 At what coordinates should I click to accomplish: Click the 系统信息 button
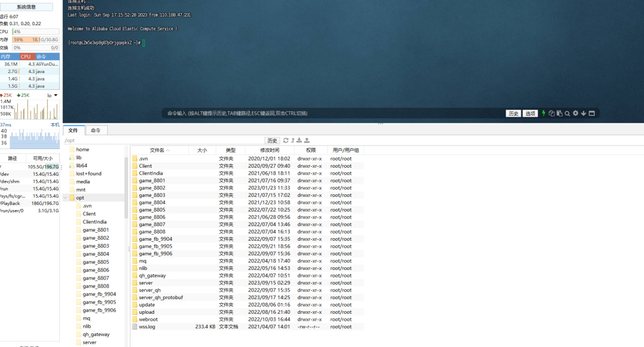(26, 7)
